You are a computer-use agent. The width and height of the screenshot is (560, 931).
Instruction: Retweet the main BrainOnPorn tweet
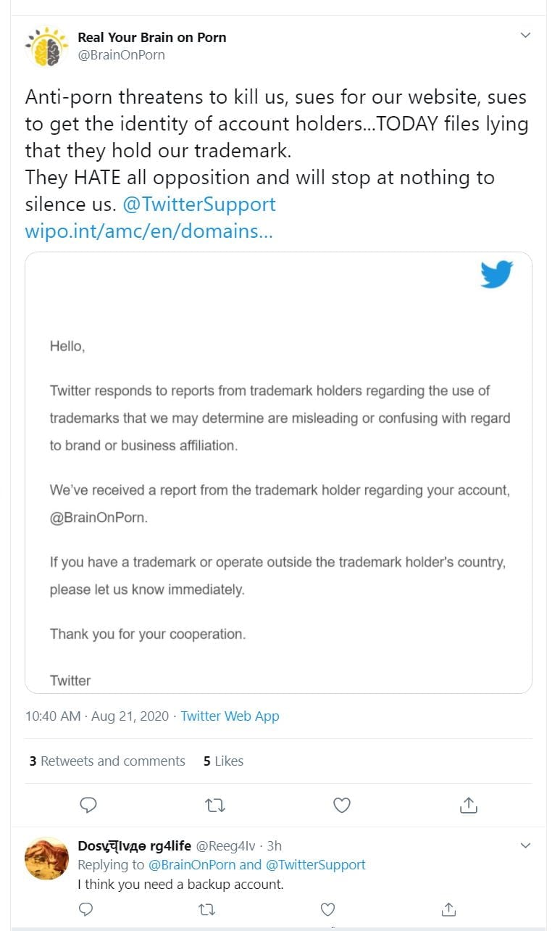(x=214, y=805)
